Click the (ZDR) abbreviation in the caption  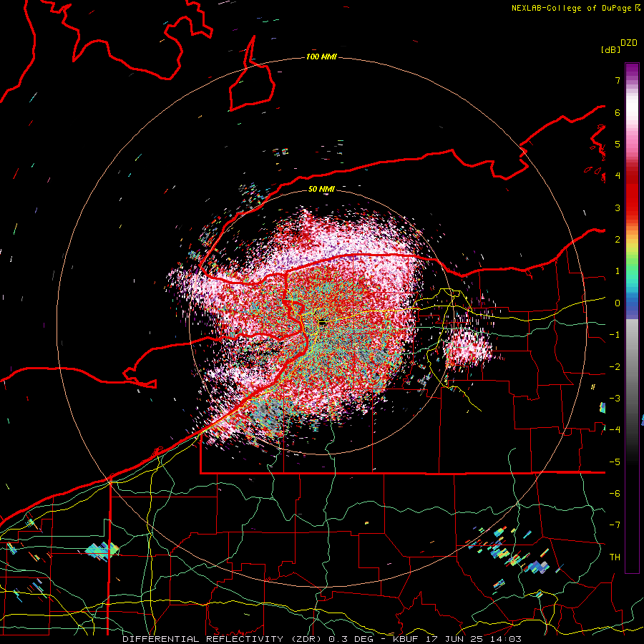click(x=306, y=639)
